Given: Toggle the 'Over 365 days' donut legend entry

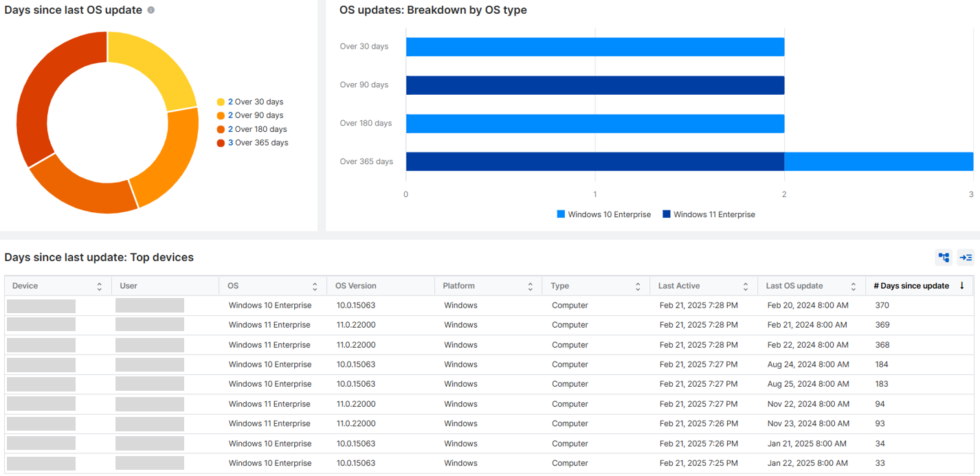Looking at the screenshot, I should pos(252,143).
